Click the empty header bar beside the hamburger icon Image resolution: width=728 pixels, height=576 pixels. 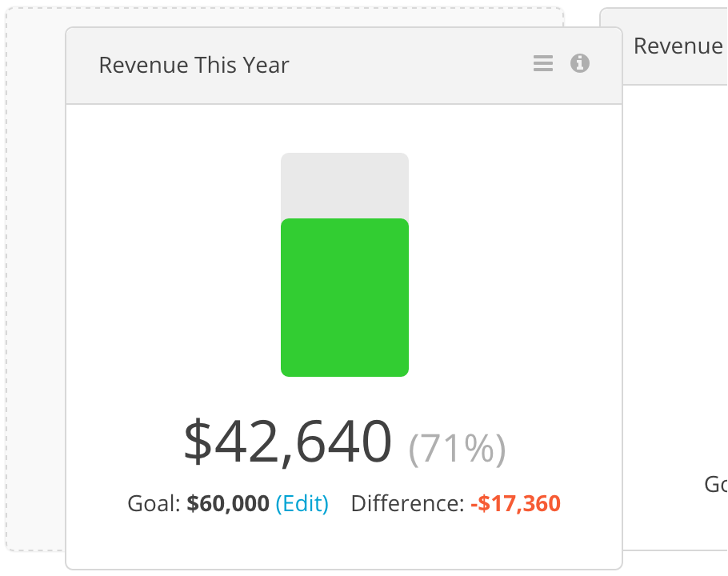pyautogui.click(x=411, y=65)
